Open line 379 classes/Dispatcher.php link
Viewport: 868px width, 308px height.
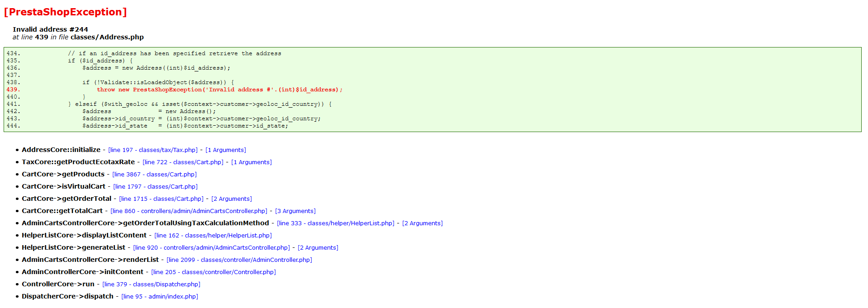pyautogui.click(x=152, y=284)
